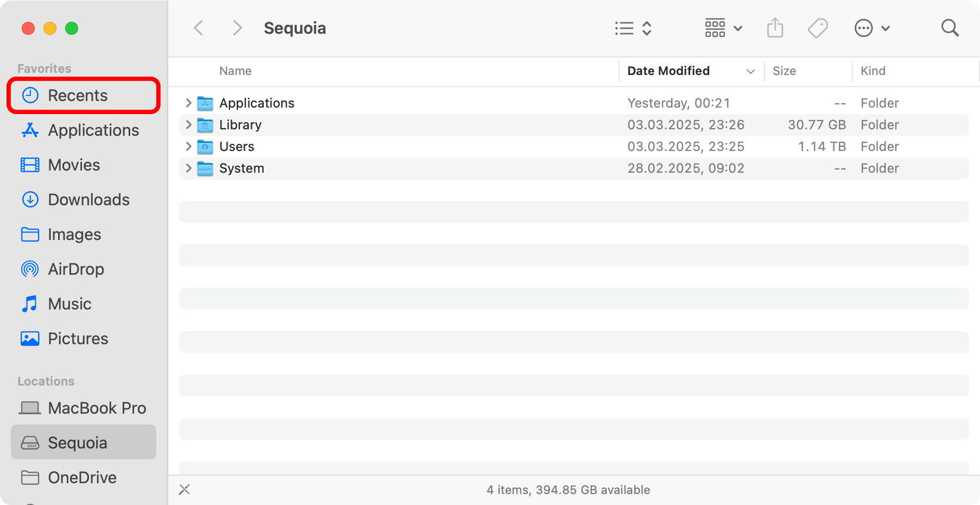This screenshot has width=980, height=505.
Task: Select AirDrop in the sidebar
Action: (76, 269)
